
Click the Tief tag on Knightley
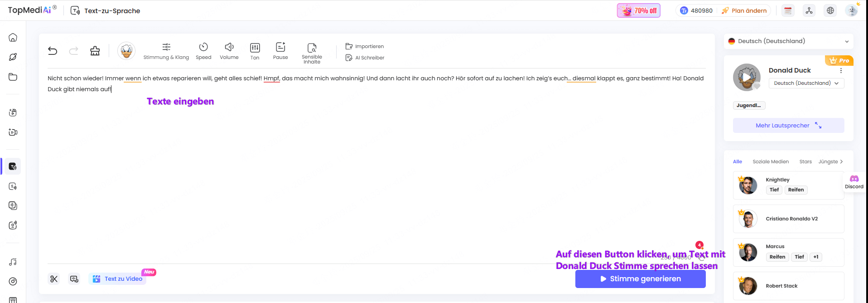click(774, 190)
